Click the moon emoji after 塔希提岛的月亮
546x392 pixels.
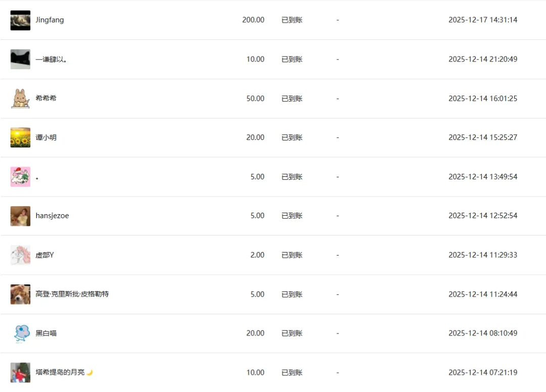tap(90, 372)
